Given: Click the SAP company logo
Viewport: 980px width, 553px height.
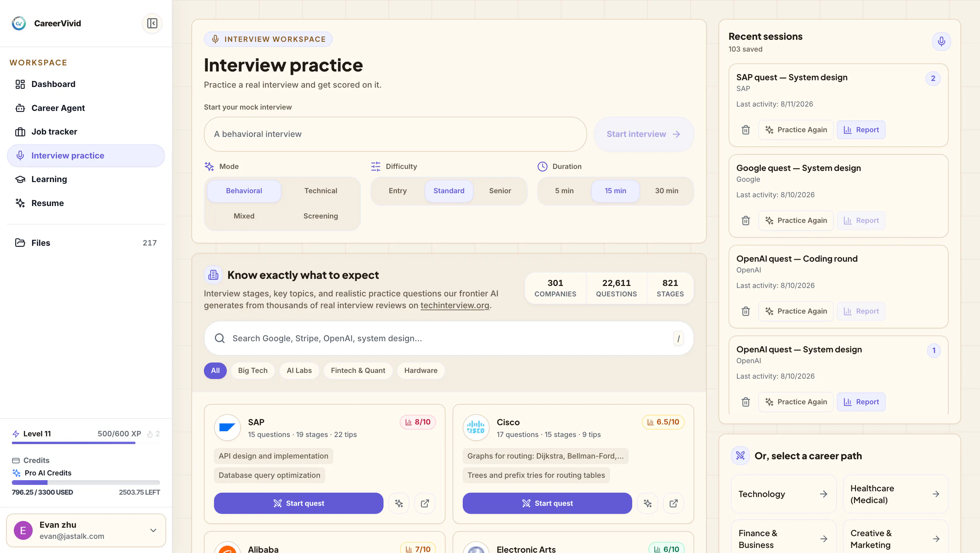Looking at the screenshot, I should tap(227, 428).
